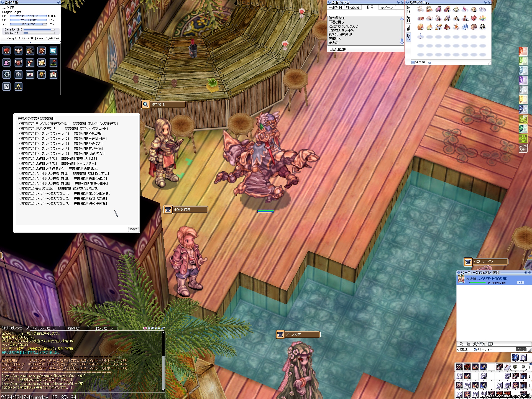Select the 友達 radio button

coord(459,349)
